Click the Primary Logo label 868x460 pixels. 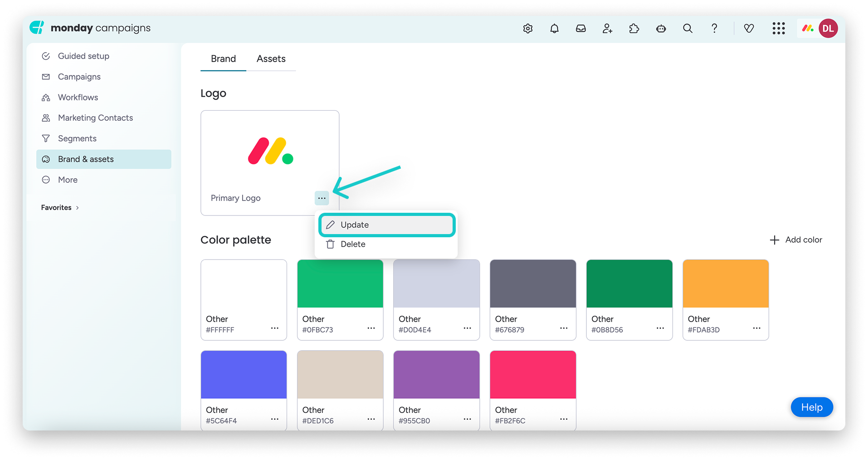(x=236, y=198)
